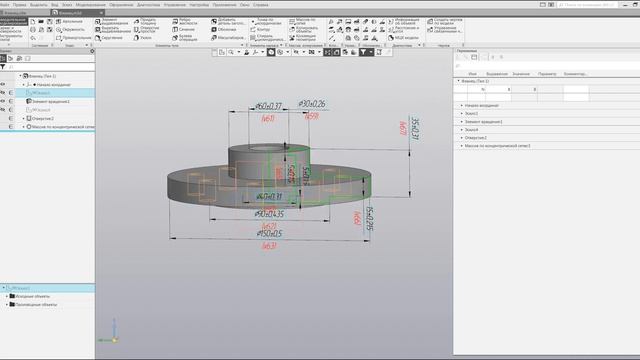Expand Начало координат in variables panel
This screenshot has width=640, height=360.
coord(462,105)
